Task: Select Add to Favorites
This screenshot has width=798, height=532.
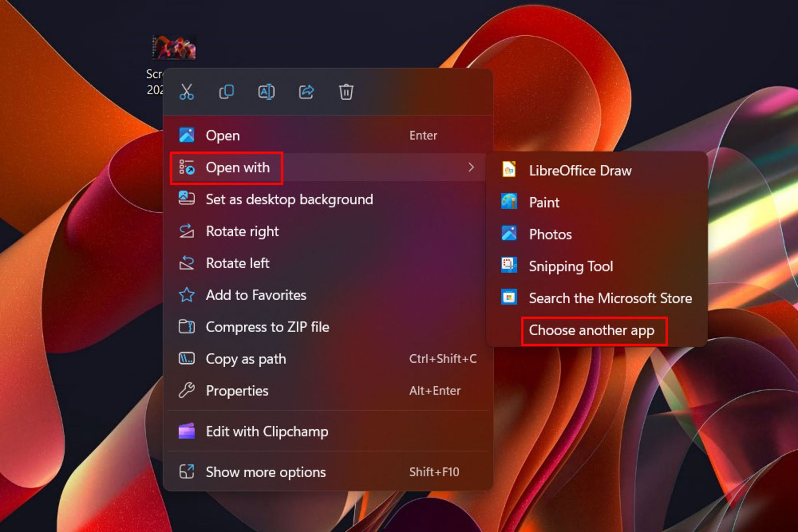Action: (328, 295)
